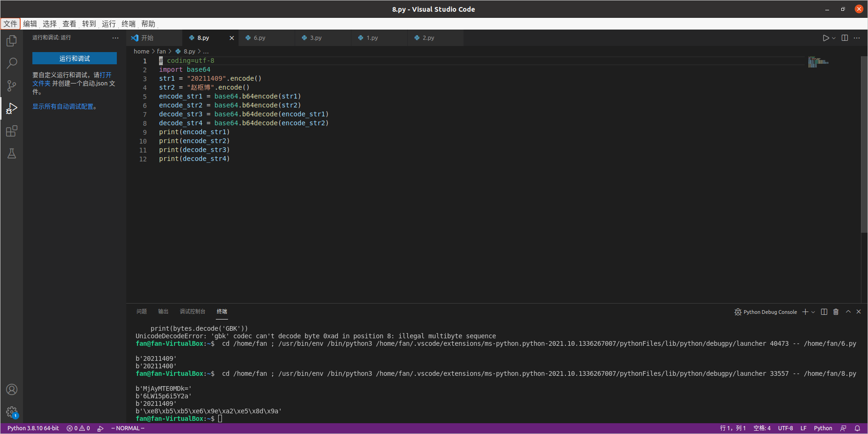Click the 8.py breadcrumb segment

[185, 52]
